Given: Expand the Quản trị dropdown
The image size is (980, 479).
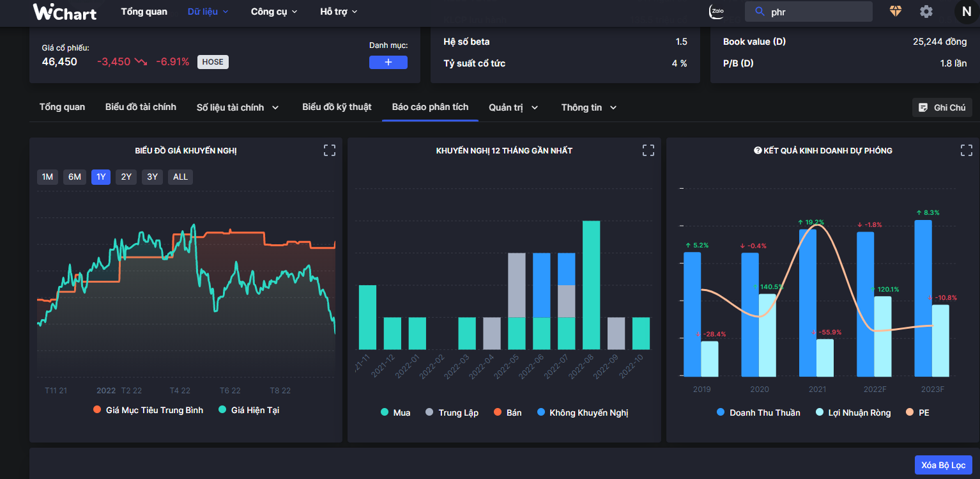Looking at the screenshot, I should point(513,107).
